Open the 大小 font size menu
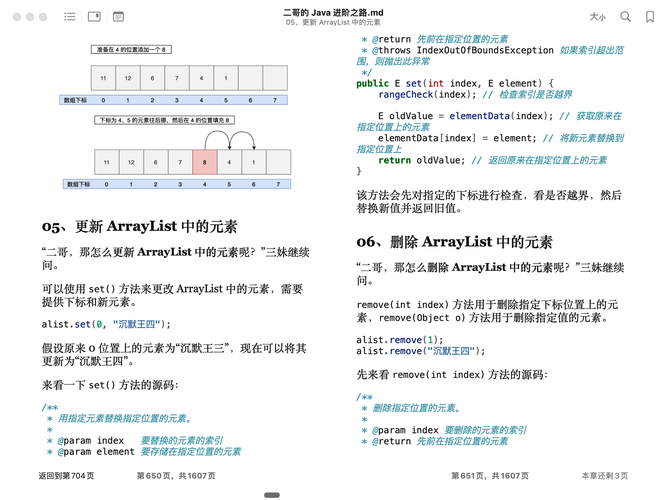Screen dimensions: 667x500 click(x=597, y=17)
